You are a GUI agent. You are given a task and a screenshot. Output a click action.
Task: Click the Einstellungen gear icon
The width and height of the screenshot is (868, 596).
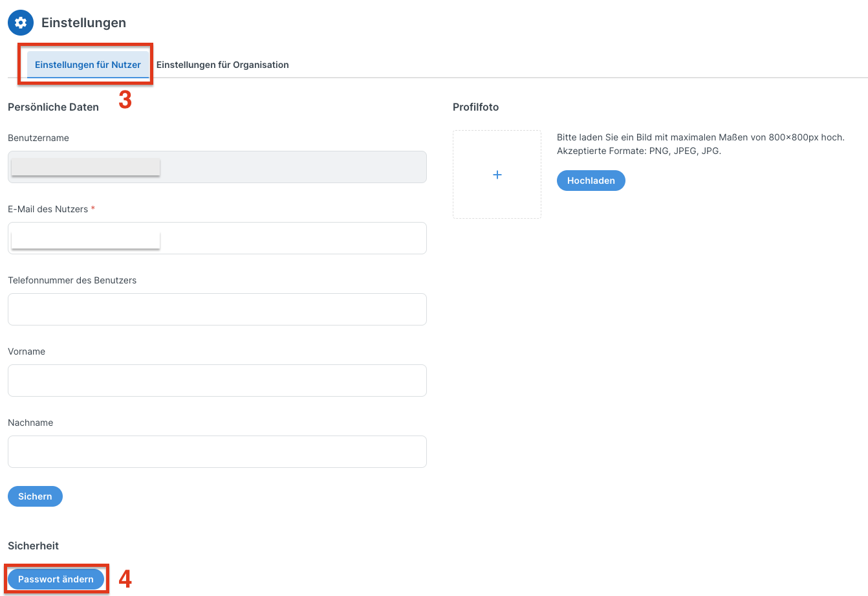(x=21, y=23)
